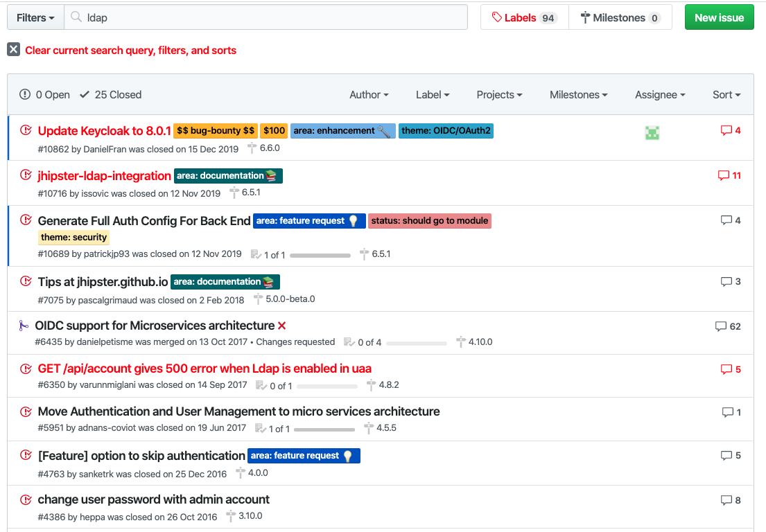Viewport: 766px width, 532px height.
Task: Open comments for Tips at jhipster.github.io
Action: point(731,282)
